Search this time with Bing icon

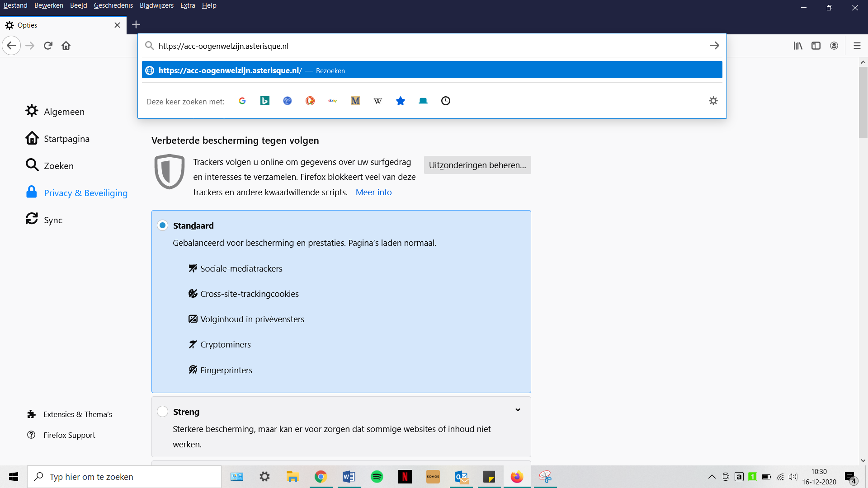click(265, 101)
